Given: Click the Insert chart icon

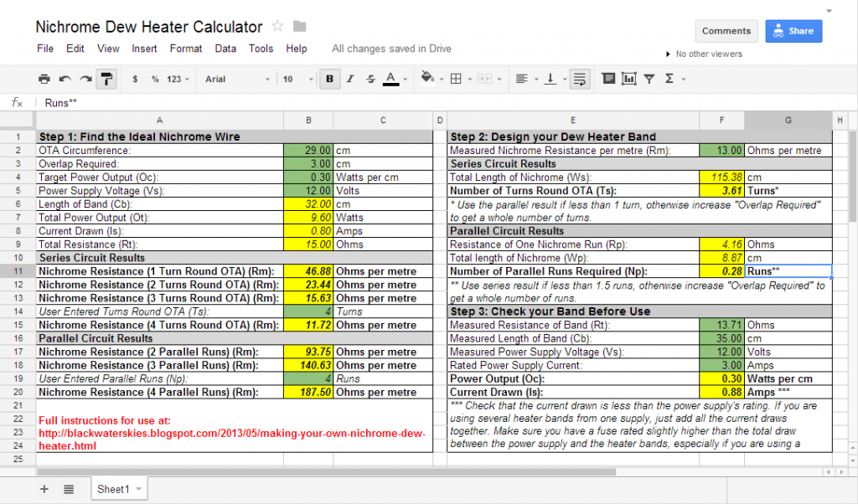Looking at the screenshot, I should (x=629, y=80).
